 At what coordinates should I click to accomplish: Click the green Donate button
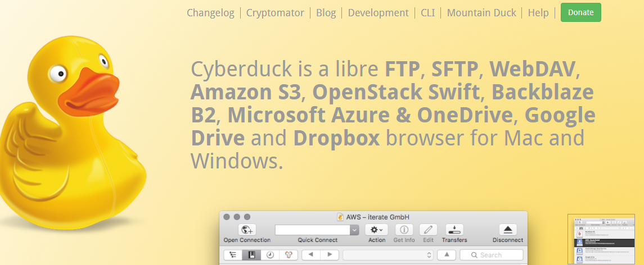click(x=581, y=12)
